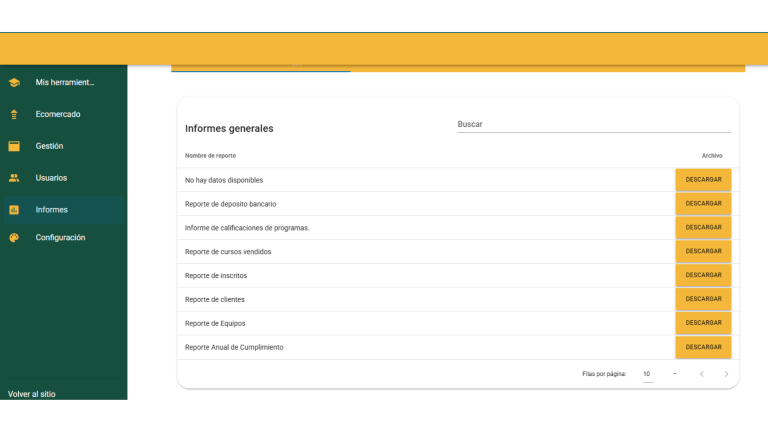Click the Mis herramientas graduation cap icon

pos(14,82)
